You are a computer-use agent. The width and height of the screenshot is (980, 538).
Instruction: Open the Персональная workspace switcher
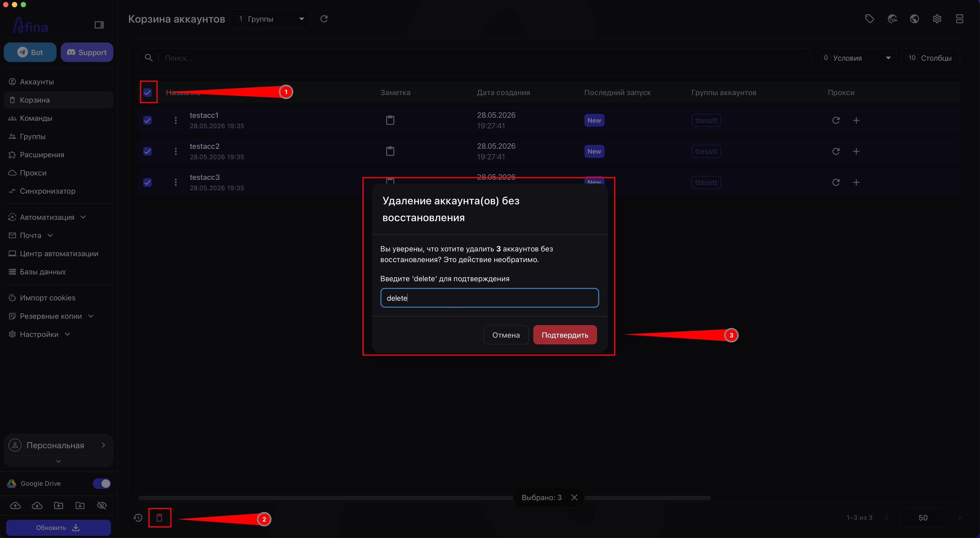tap(59, 445)
